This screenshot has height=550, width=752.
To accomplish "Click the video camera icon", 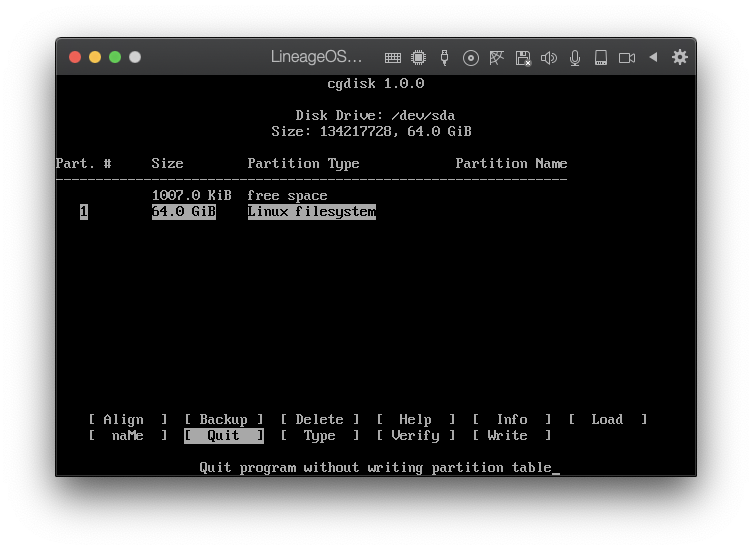I will tap(627, 58).
